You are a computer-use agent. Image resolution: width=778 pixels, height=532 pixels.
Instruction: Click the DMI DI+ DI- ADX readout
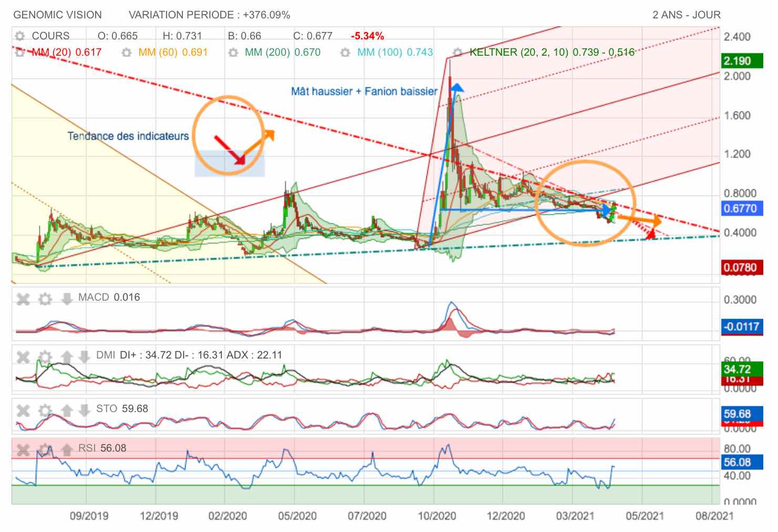pyautogui.click(x=189, y=355)
